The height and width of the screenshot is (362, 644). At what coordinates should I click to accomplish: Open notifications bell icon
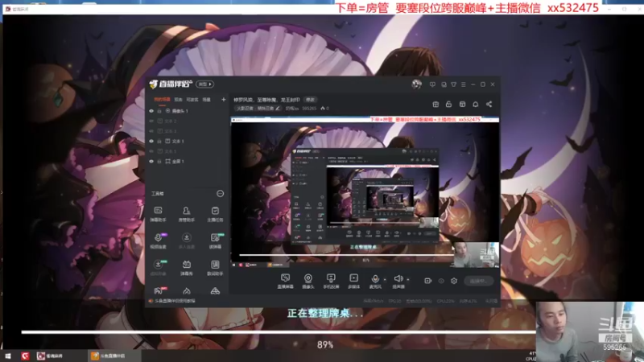click(476, 105)
